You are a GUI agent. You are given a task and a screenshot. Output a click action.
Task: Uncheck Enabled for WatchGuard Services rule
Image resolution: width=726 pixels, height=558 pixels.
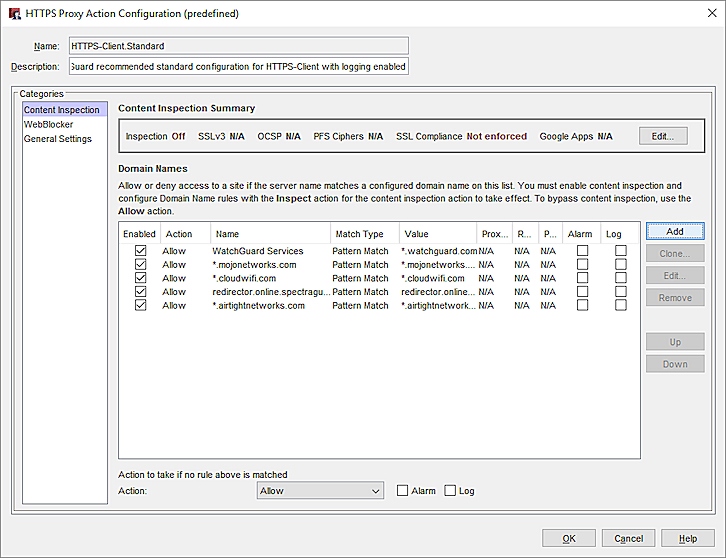point(140,251)
